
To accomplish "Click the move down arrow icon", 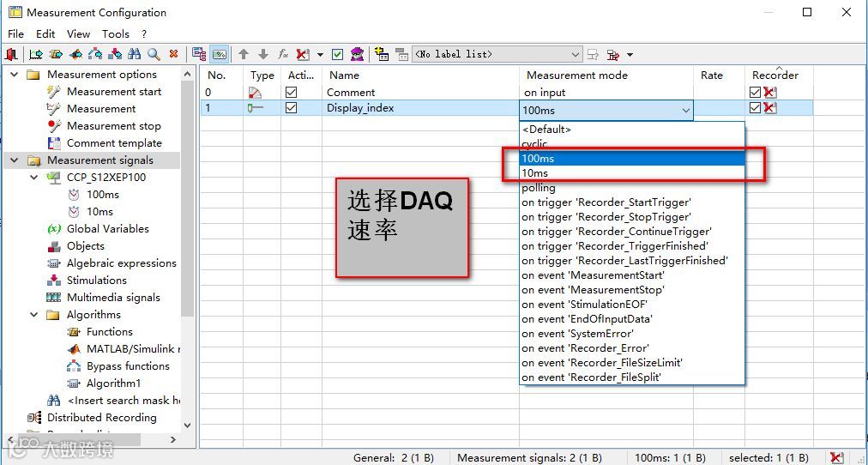I will point(263,54).
